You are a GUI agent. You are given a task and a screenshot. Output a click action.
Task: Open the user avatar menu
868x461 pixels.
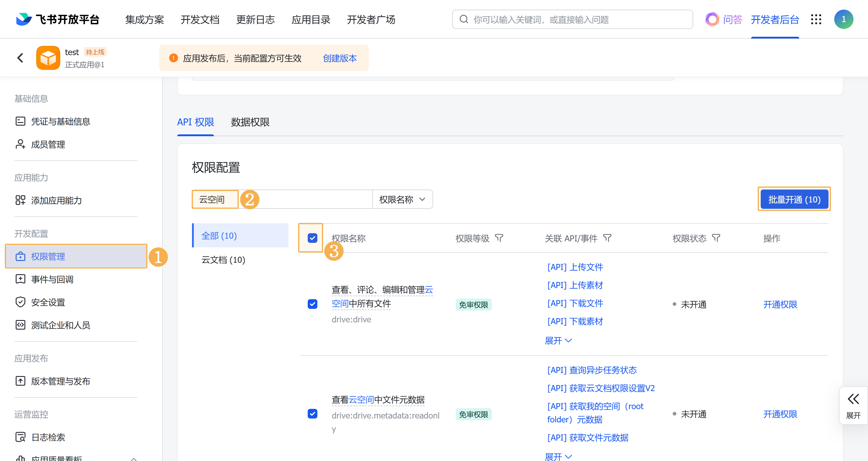pos(843,19)
